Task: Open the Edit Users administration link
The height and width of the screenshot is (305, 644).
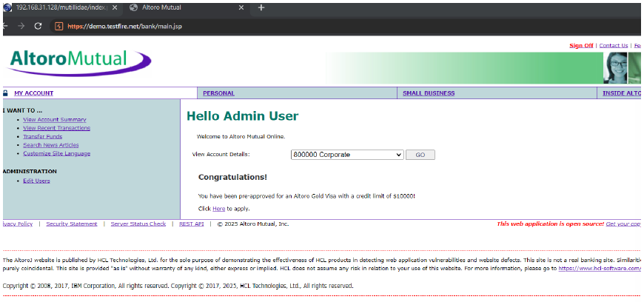Action: 36,181
